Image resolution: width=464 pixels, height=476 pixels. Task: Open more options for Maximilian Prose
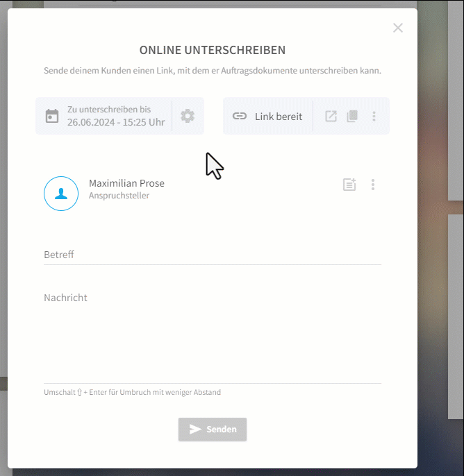click(373, 185)
